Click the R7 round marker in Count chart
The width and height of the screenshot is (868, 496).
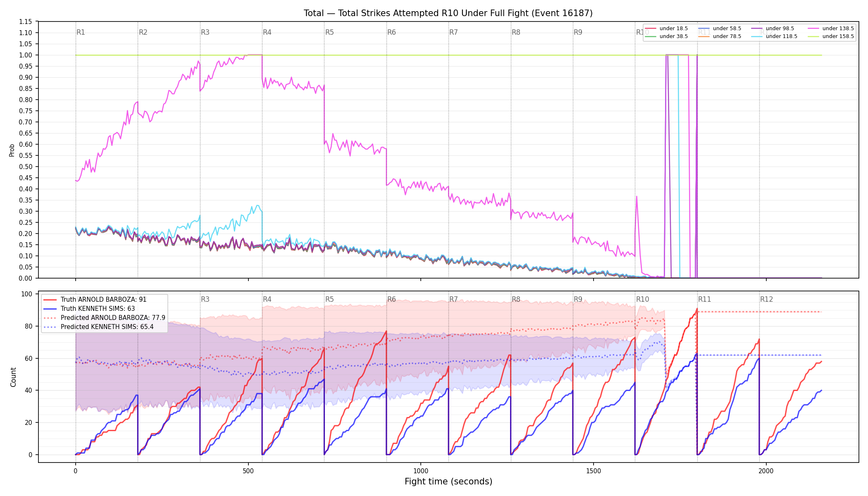tap(453, 299)
